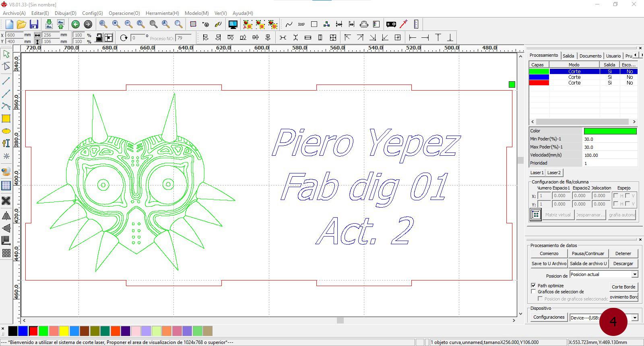Open the Herramienta(H) menu

[x=162, y=13]
